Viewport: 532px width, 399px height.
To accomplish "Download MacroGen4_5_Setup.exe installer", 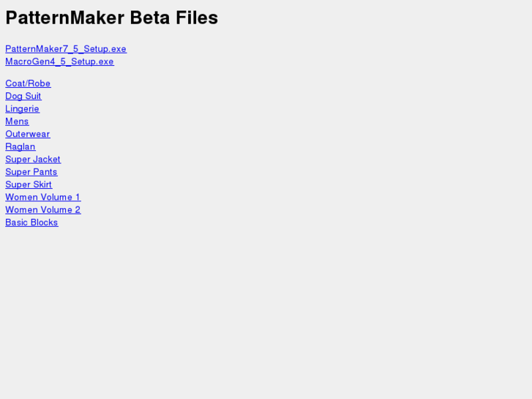I will pyautogui.click(x=59, y=61).
